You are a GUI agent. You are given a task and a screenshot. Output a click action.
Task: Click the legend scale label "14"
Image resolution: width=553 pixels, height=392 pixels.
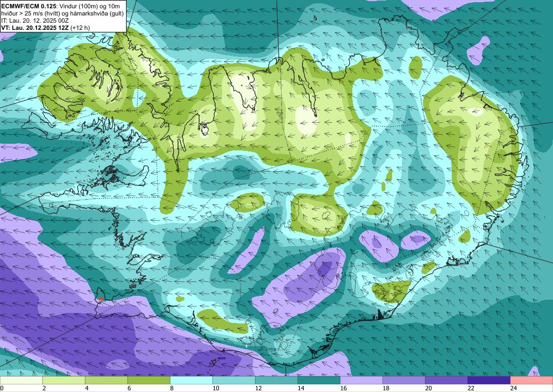(301, 388)
